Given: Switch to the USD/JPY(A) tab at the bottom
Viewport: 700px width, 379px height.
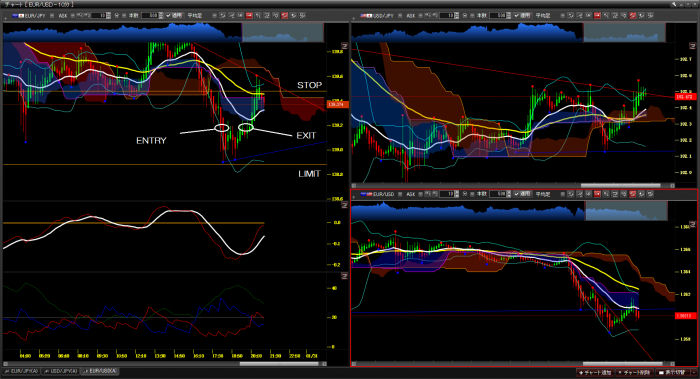Looking at the screenshot, I should [x=60, y=371].
